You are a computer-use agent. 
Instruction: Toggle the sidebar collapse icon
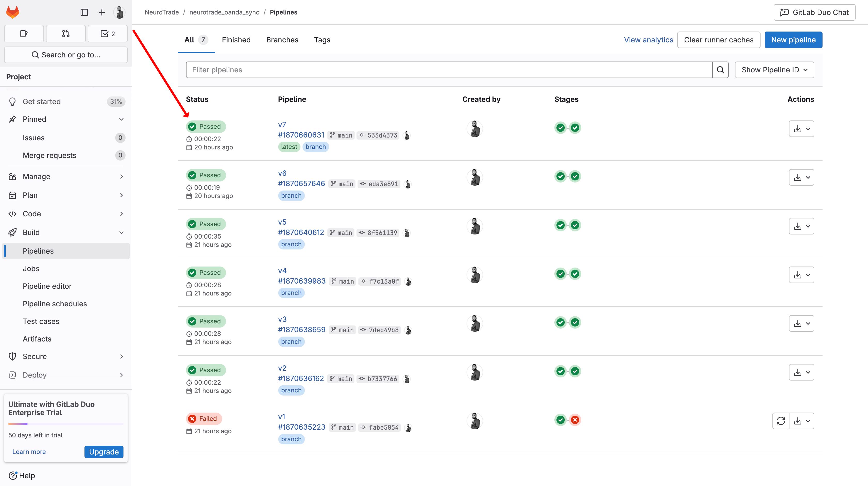[x=84, y=12]
